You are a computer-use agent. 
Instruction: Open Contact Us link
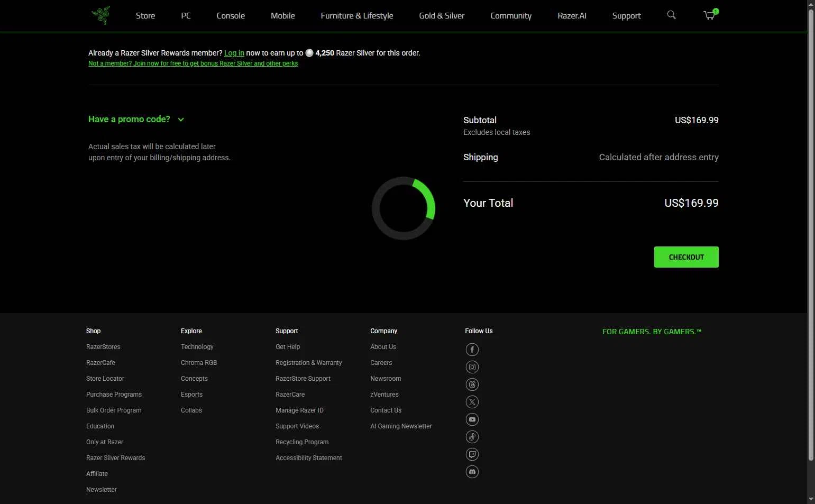[386, 410]
